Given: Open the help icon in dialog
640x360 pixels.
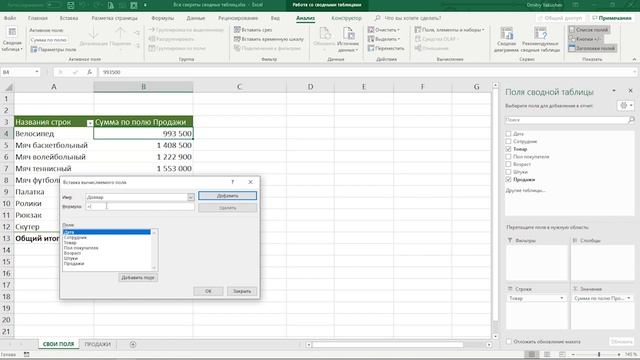Looking at the screenshot, I should [x=233, y=182].
